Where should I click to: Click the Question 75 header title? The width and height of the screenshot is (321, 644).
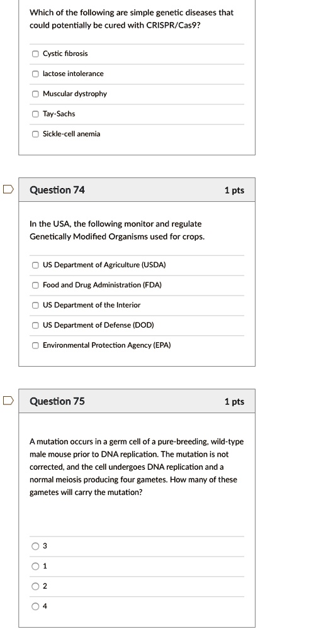coord(57,401)
